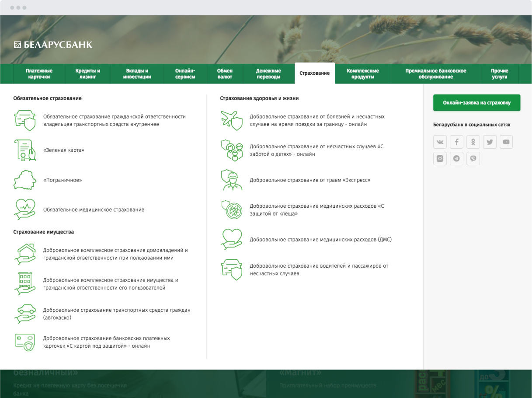
Task: Click the airplane shield travel insurance icon
Action: (231, 121)
